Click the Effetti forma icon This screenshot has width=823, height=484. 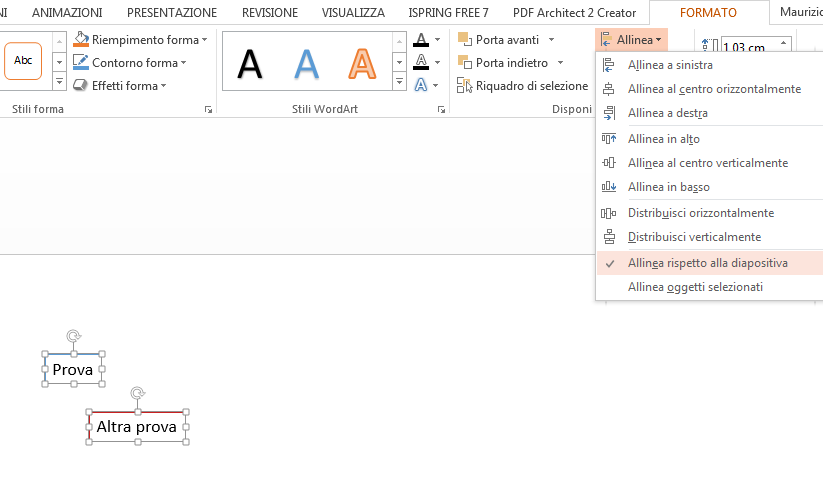pos(80,85)
